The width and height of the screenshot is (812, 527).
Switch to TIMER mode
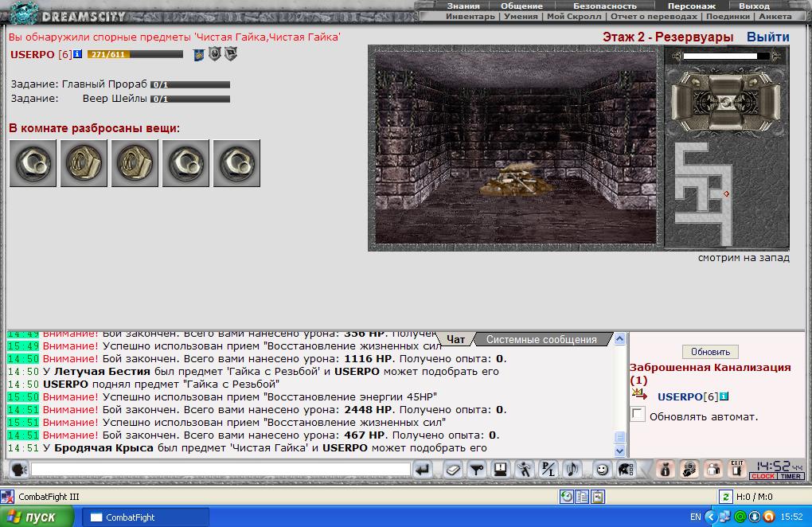791,476
